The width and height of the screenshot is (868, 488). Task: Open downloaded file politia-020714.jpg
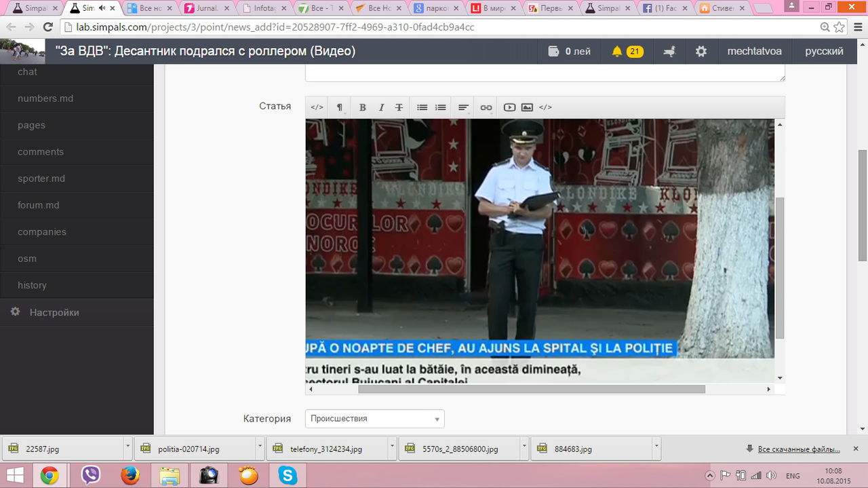click(195, 449)
